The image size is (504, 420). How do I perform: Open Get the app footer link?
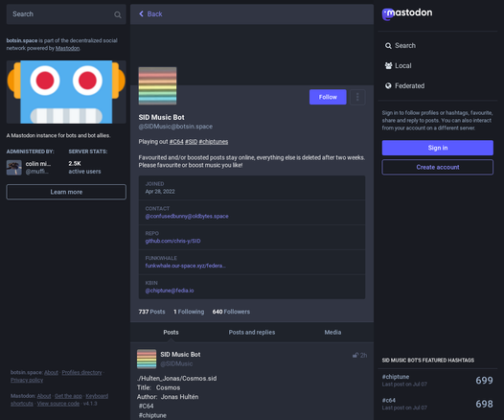68,396
